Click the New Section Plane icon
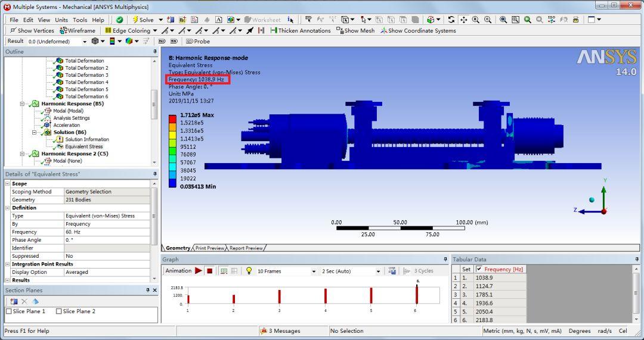644x340 pixels. (14, 301)
